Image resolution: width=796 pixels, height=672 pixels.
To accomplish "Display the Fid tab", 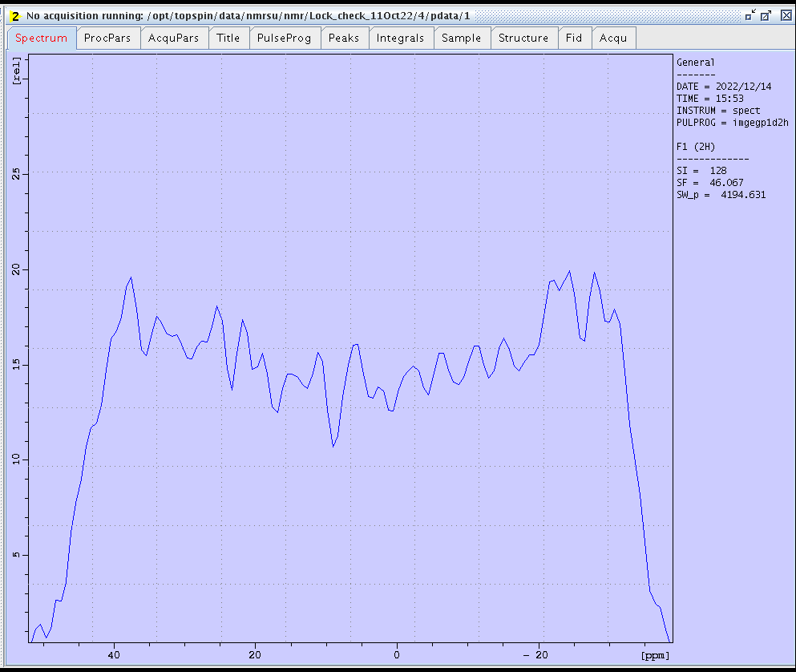I will (x=574, y=38).
